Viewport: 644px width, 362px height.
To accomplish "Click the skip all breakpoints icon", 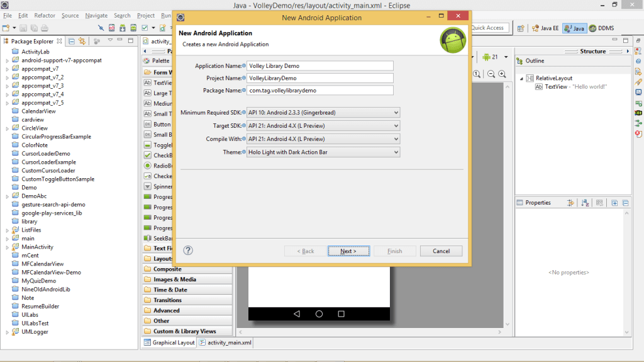I will coord(101,28).
